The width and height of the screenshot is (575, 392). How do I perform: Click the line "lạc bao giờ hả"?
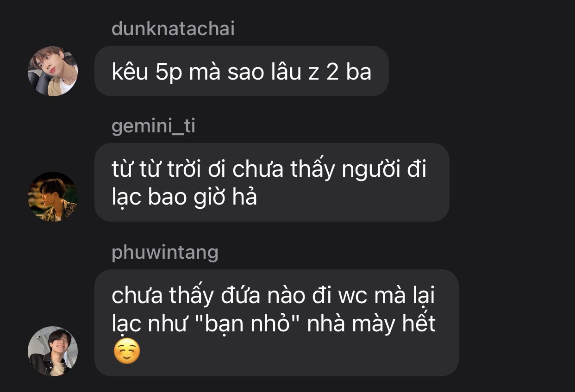pos(184,198)
